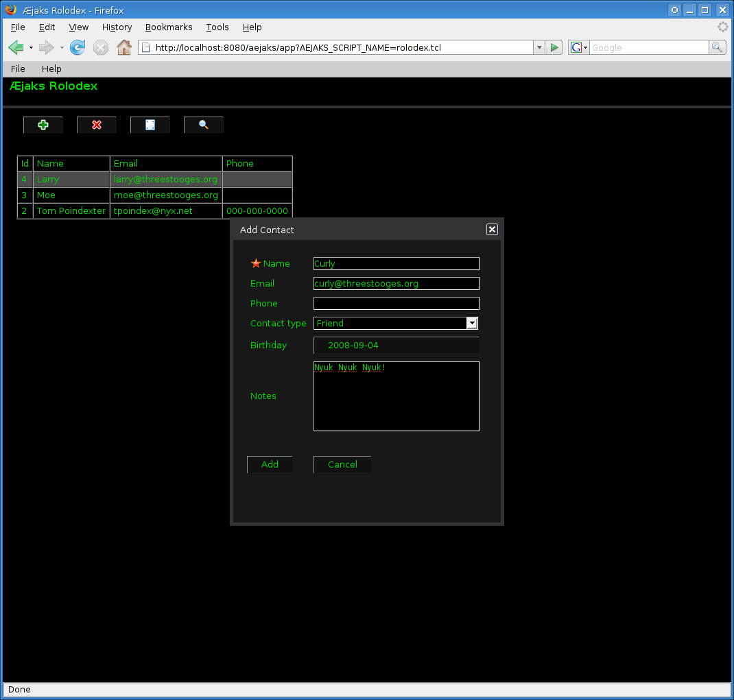This screenshot has width=734, height=700.
Task: Open the Rolodex app Help menu
Action: (x=51, y=69)
